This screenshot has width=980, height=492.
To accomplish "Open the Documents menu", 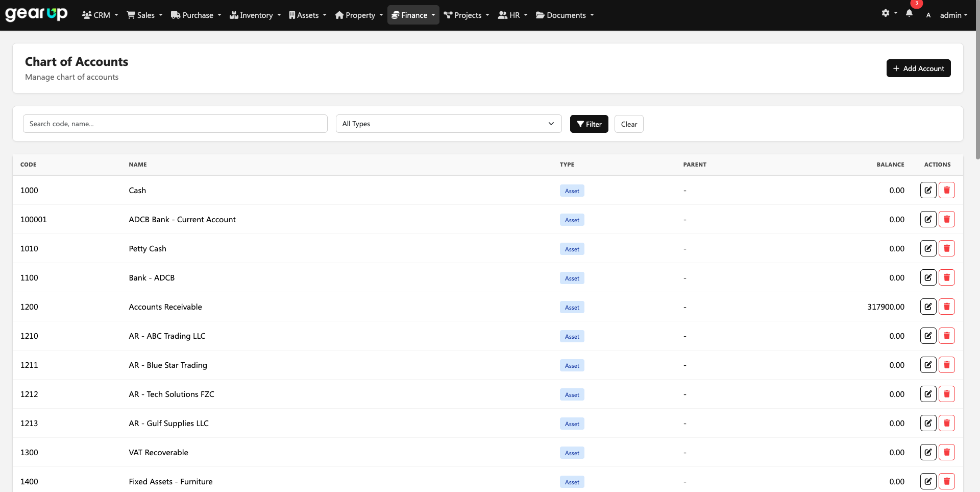I will 565,15.
